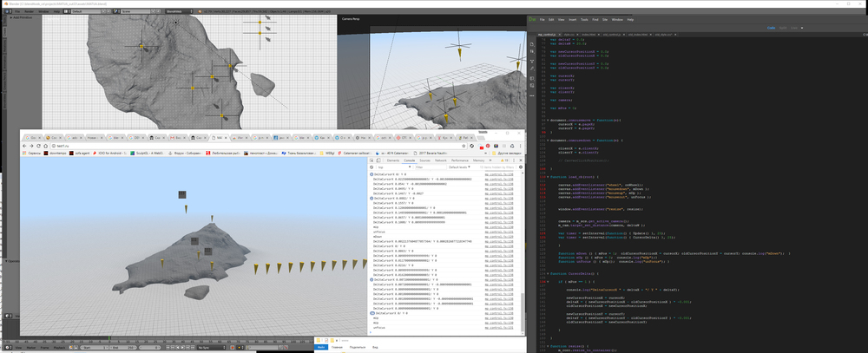The image size is (868, 353).
Task: Click the DevTools clear console icon
Action: click(373, 167)
